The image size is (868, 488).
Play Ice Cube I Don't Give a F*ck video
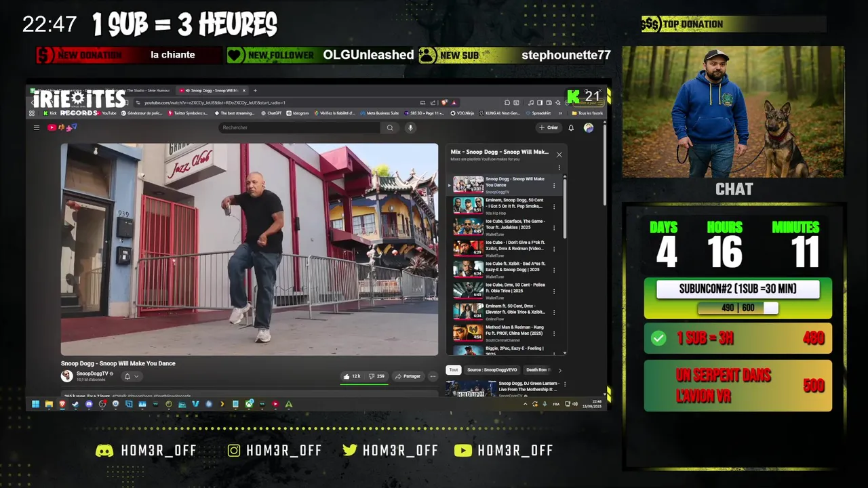pos(503,248)
